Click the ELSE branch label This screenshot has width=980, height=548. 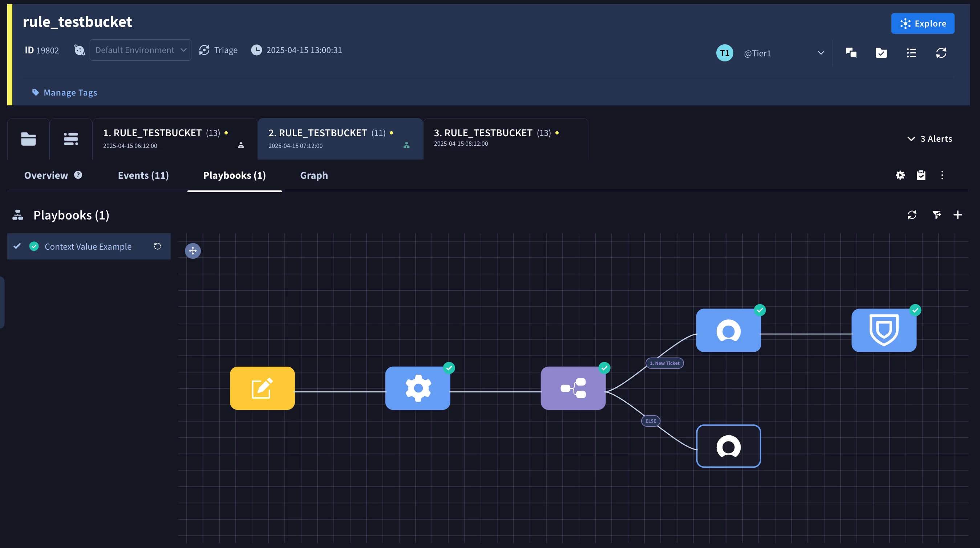pyautogui.click(x=651, y=421)
